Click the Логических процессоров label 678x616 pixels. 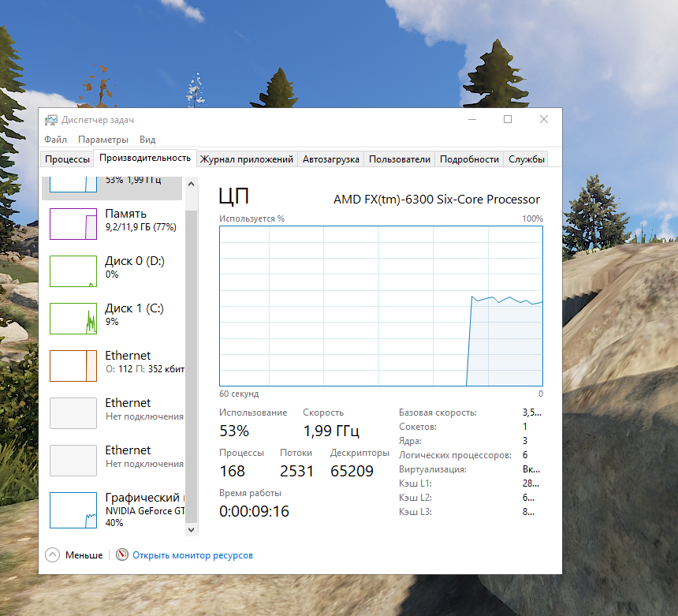(455, 455)
